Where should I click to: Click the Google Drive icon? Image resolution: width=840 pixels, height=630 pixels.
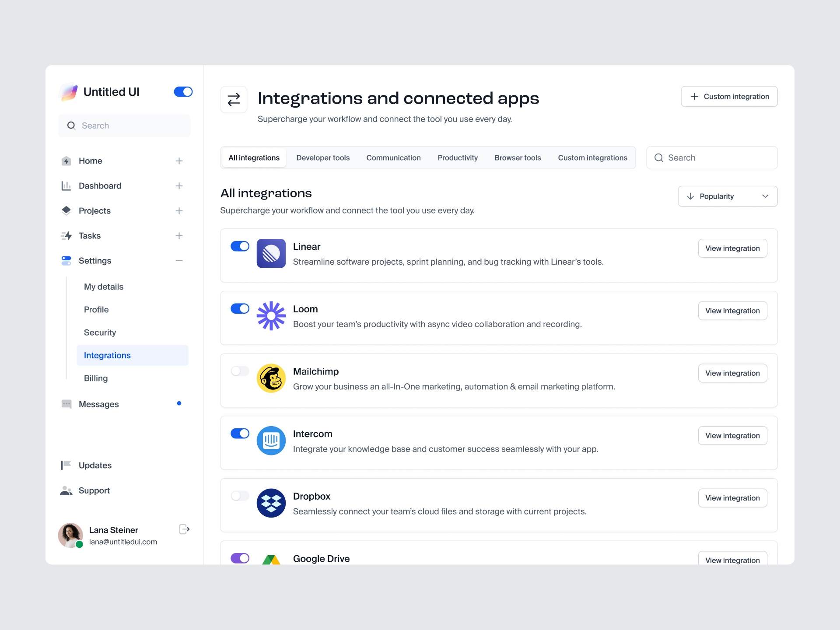click(271, 560)
